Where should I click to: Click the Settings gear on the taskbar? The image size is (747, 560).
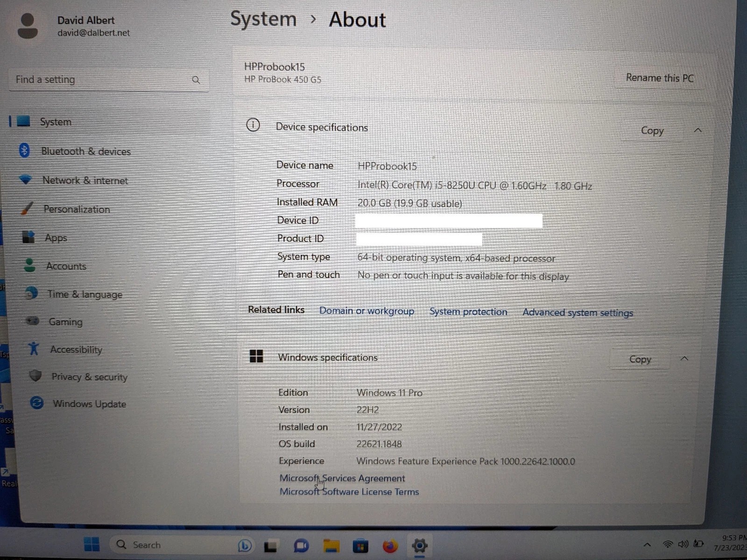420,546
